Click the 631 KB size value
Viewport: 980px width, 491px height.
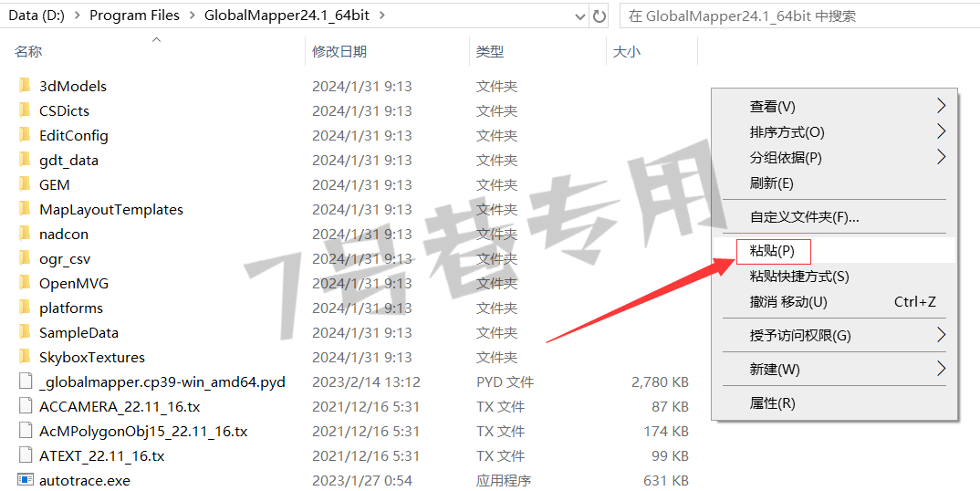click(x=666, y=481)
